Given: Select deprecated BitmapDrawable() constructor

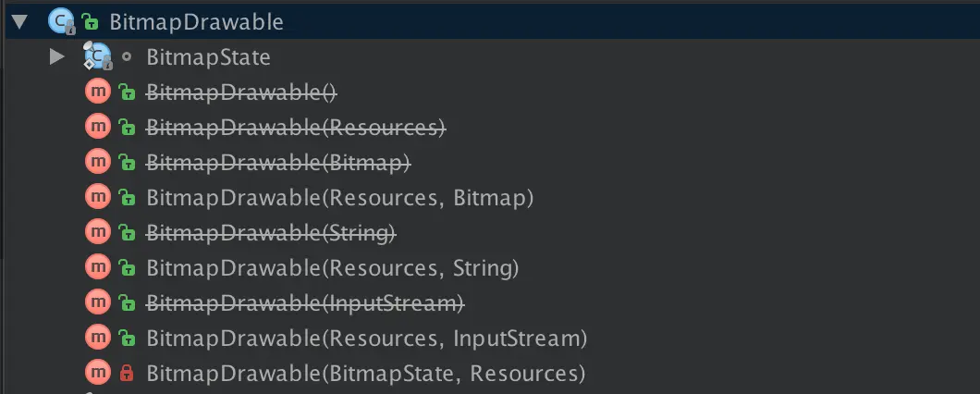Looking at the screenshot, I should coord(241,92).
